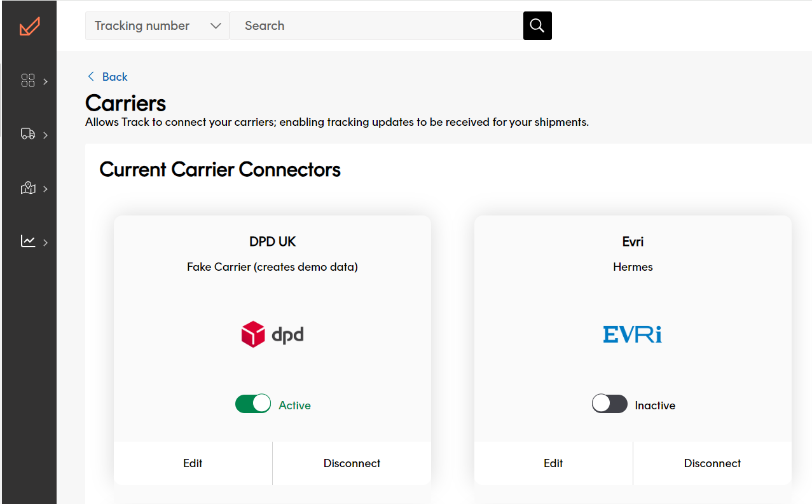
Task: Open the dashboard grid icon in sidebar
Action: tap(28, 81)
